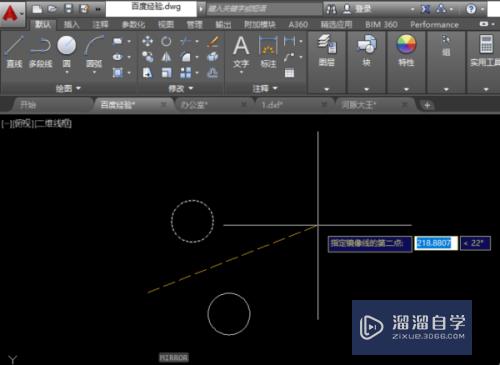This screenshot has height=365, width=500.
Task: Click the Save icon in quick access toolbar
Action: (68, 9)
